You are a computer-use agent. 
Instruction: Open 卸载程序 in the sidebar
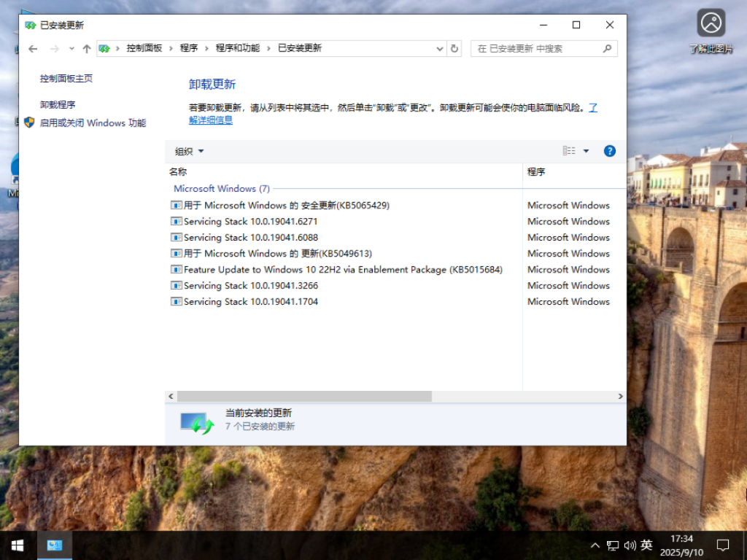pyautogui.click(x=58, y=104)
